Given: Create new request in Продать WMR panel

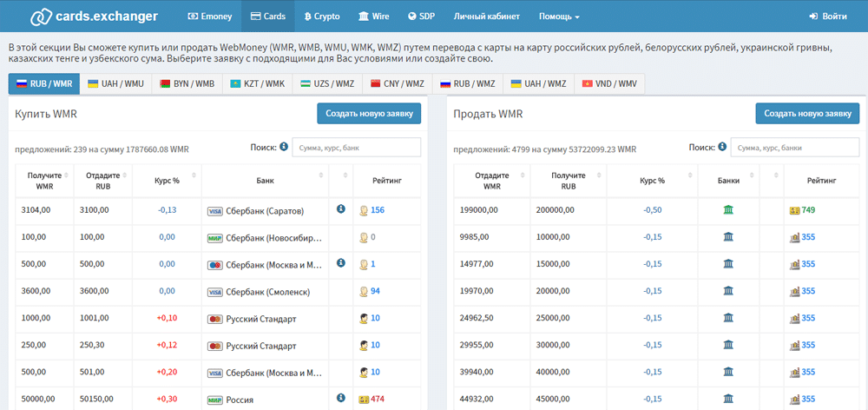Looking at the screenshot, I should pos(807,114).
